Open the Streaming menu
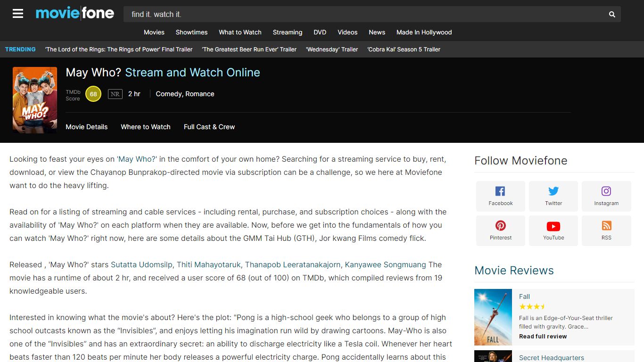The image size is (644, 362). [x=287, y=33]
